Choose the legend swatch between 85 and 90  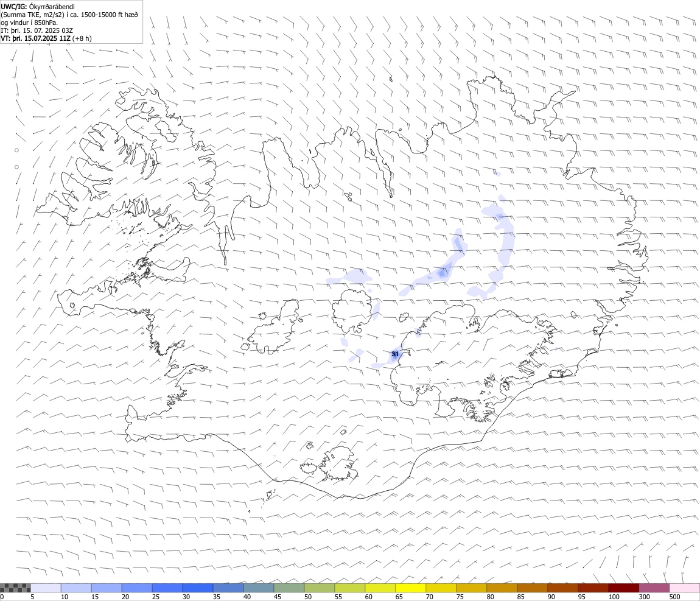pyautogui.click(x=532, y=588)
